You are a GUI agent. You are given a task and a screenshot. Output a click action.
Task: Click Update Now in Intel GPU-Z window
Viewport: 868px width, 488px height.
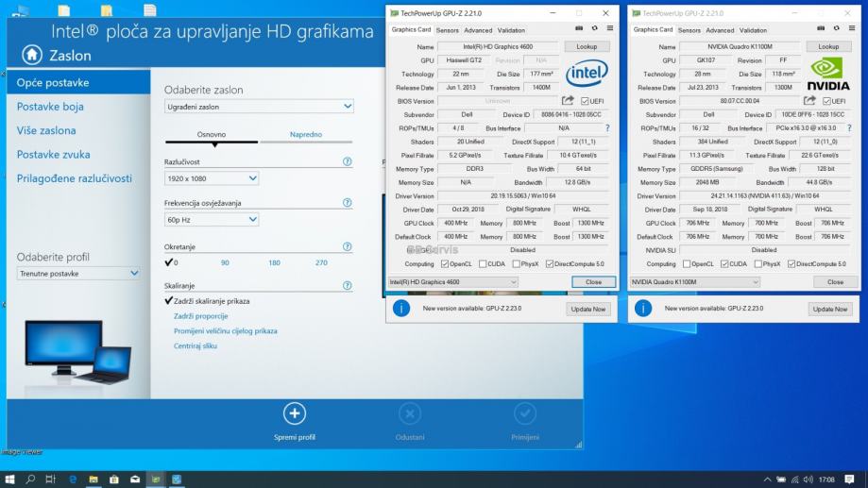(587, 309)
